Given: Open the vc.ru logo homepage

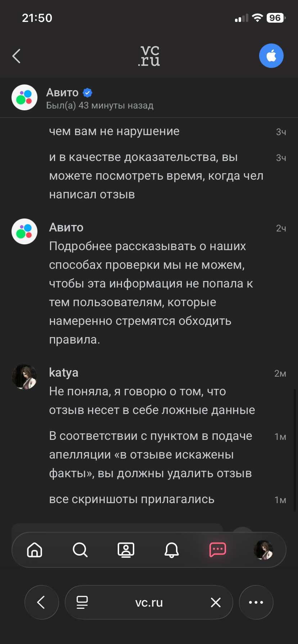Looking at the screenshot, I should click(x=149, y=56).
